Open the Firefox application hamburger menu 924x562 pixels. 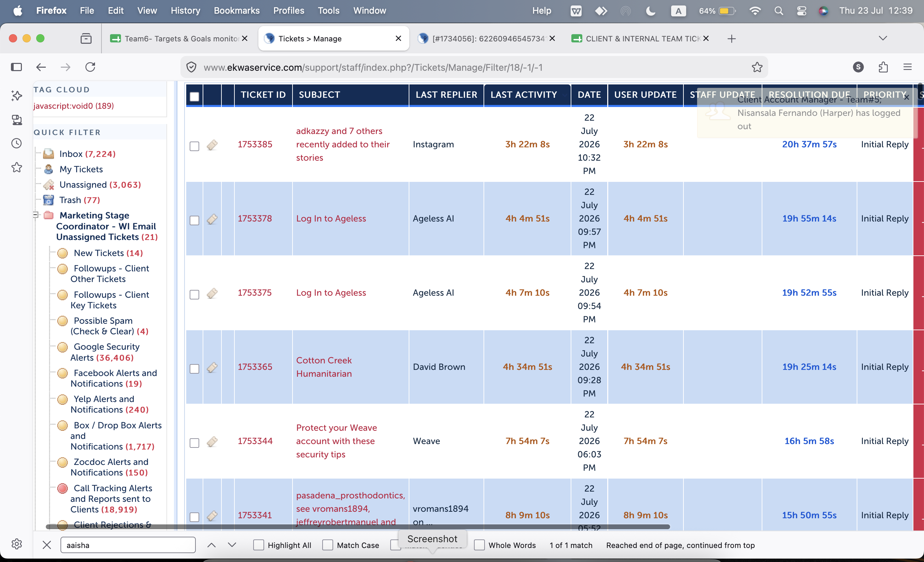point(908,67)
